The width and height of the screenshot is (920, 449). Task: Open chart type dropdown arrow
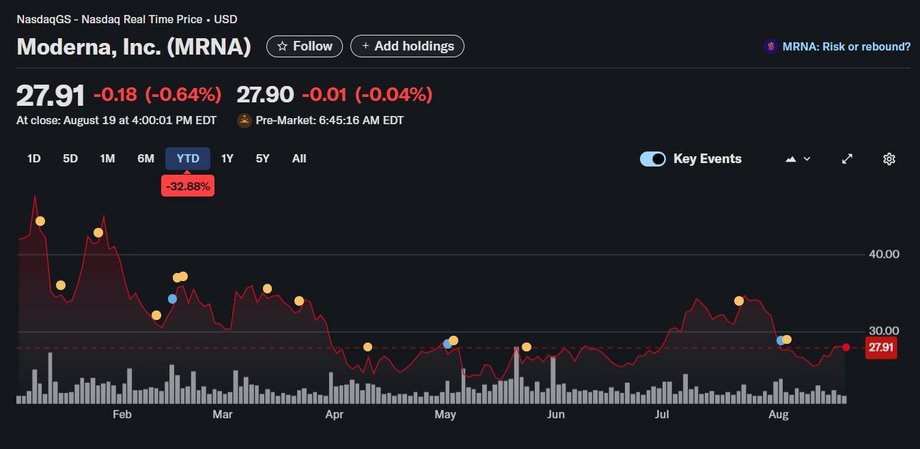pyautogui.click(x=807, y=159)
